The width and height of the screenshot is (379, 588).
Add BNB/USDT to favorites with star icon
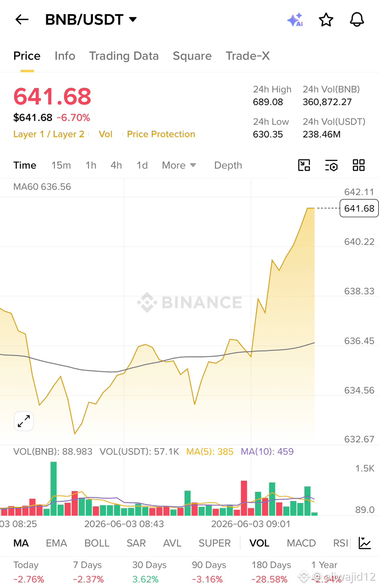pyautogui.click(x=326, y=20)
